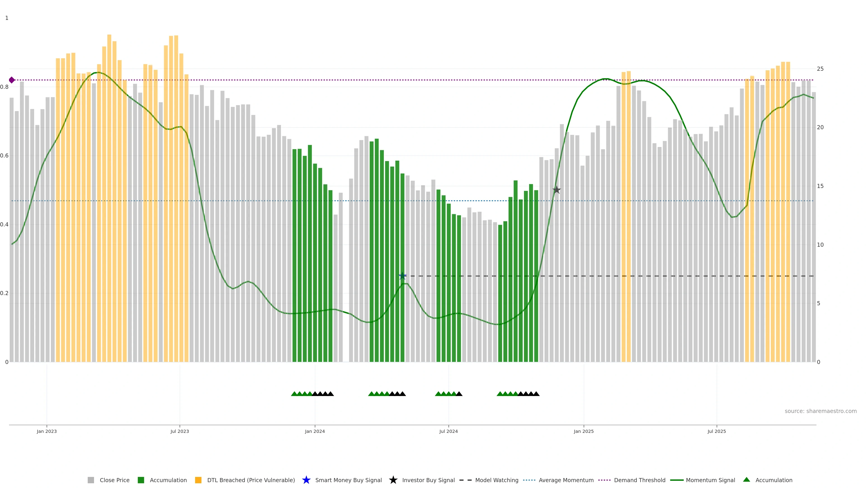Click the green Accumulation triangle legend icon
Image resolution: width=868 pixels, height=488 pixels.
746,480
